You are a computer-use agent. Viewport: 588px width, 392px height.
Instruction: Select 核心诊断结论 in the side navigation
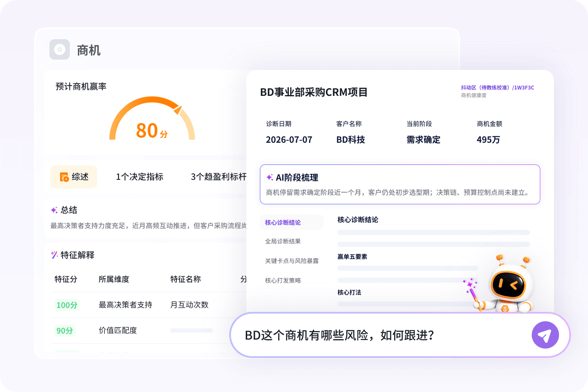(x=292, y=222)
